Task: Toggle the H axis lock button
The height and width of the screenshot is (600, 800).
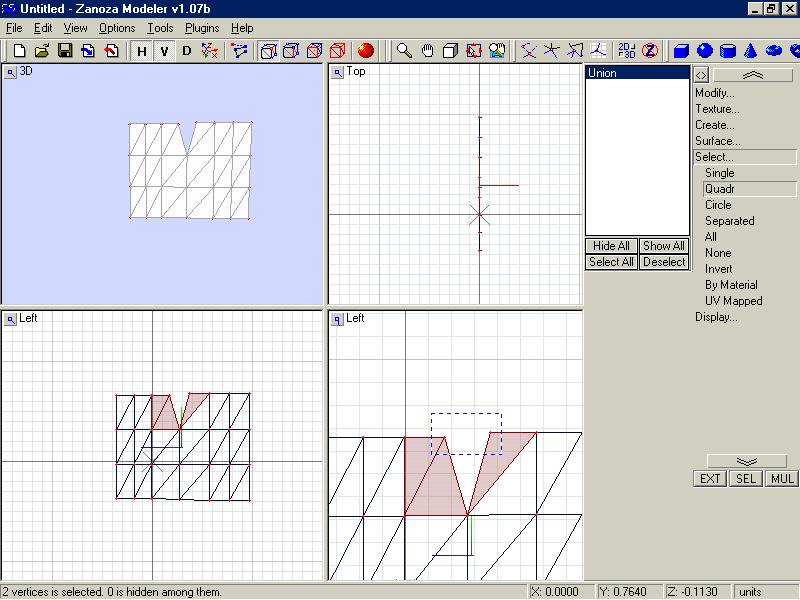Action: (142, 51)
